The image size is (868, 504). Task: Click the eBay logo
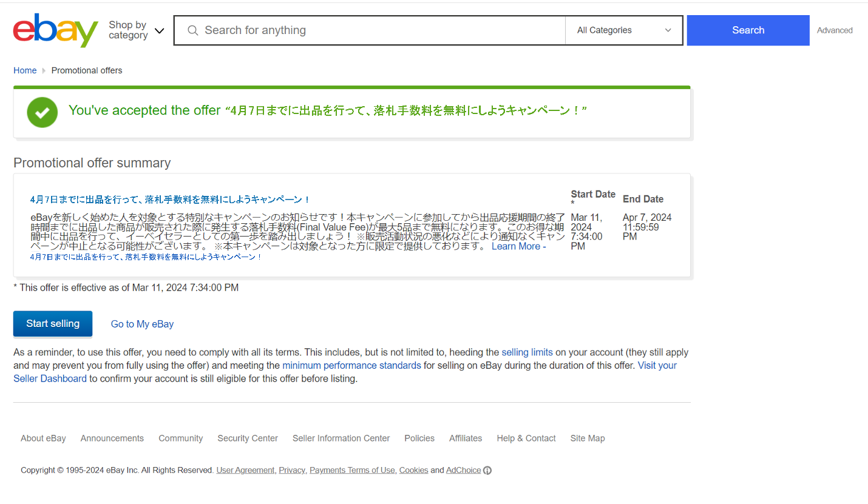[x=55, y=30]
